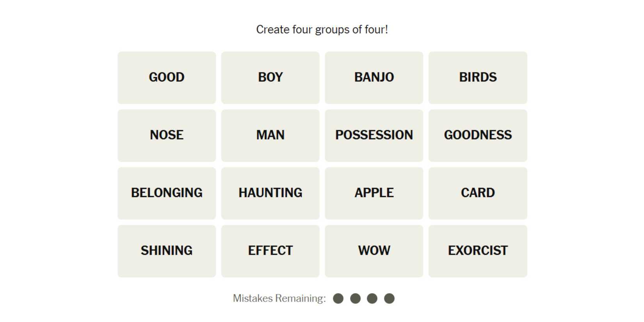Select the APPLE tile
Screen dimensions: 644x322
(374, 193)
